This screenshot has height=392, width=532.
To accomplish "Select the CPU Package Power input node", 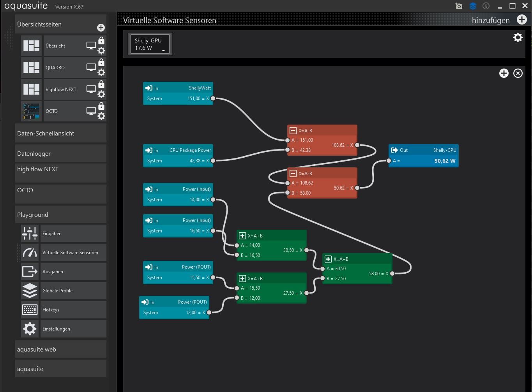I will (178, 156).
